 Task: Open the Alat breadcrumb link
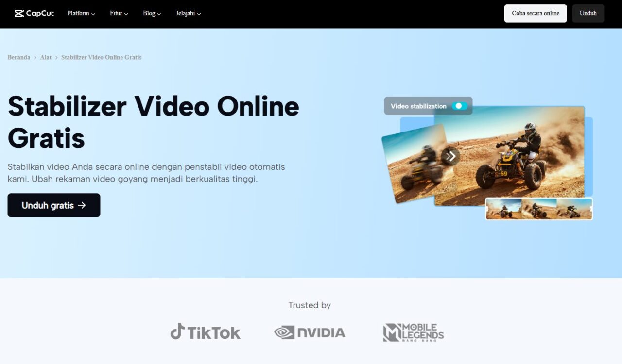46,57
